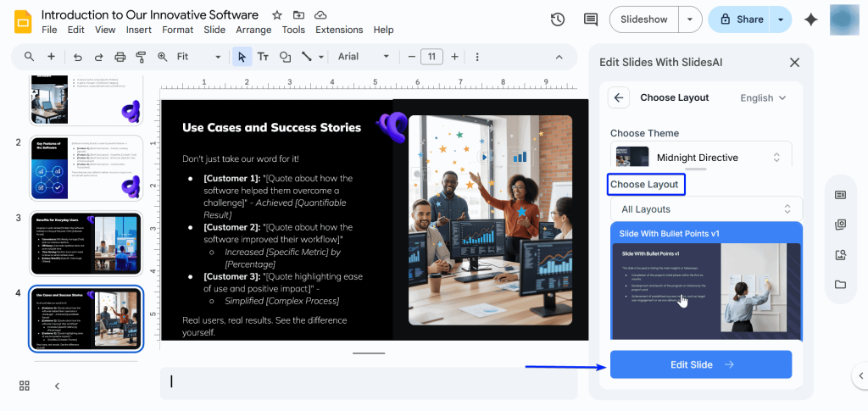Open the comments panel icon
Viewport: 868px width, 411px height.
[591, 19]
